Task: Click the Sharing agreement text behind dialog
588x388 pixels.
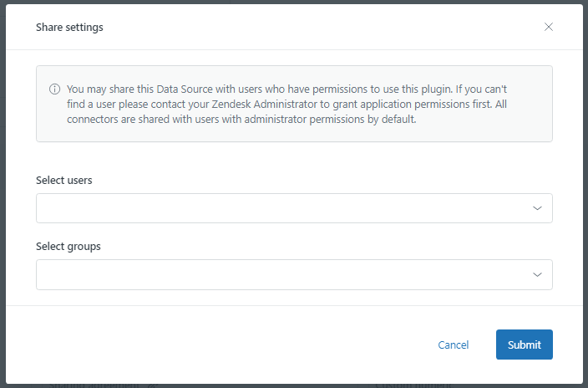Action: tap(102, 385)
